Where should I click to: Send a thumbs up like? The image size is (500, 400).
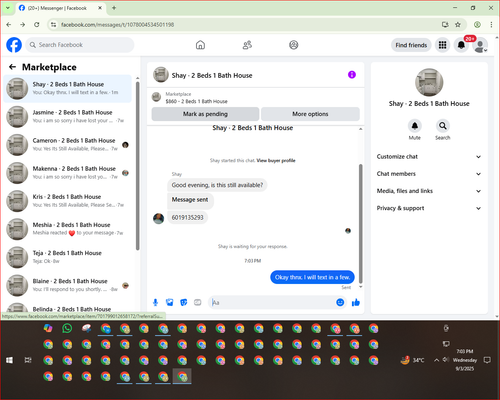[x=356, y=302]
